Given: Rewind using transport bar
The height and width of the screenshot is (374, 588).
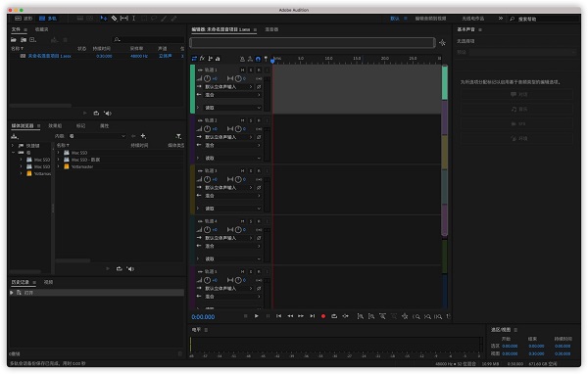Looking at the screenshot, I should click(290, 316).
